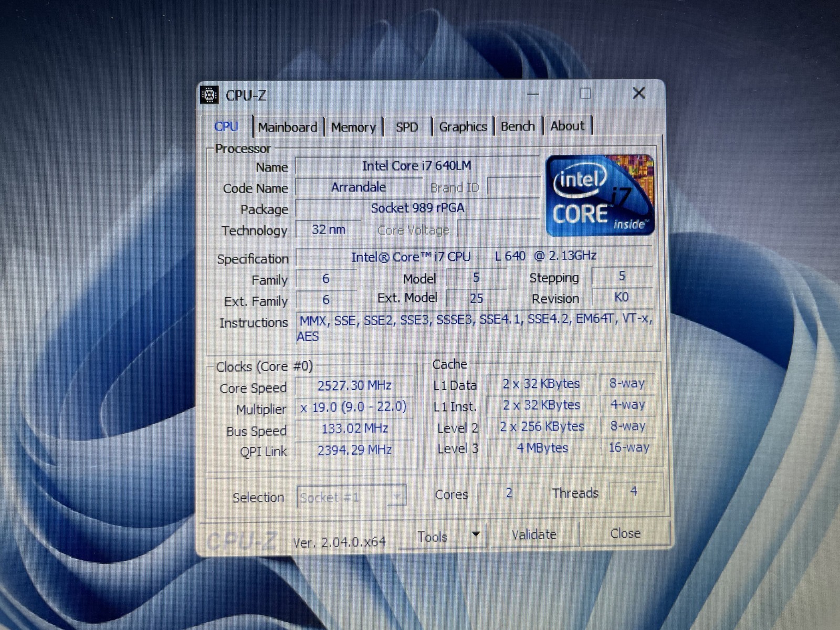Click the L1 Data value 2 x 32 KBytes
This screenshot has height=630, width=840.
541,384
